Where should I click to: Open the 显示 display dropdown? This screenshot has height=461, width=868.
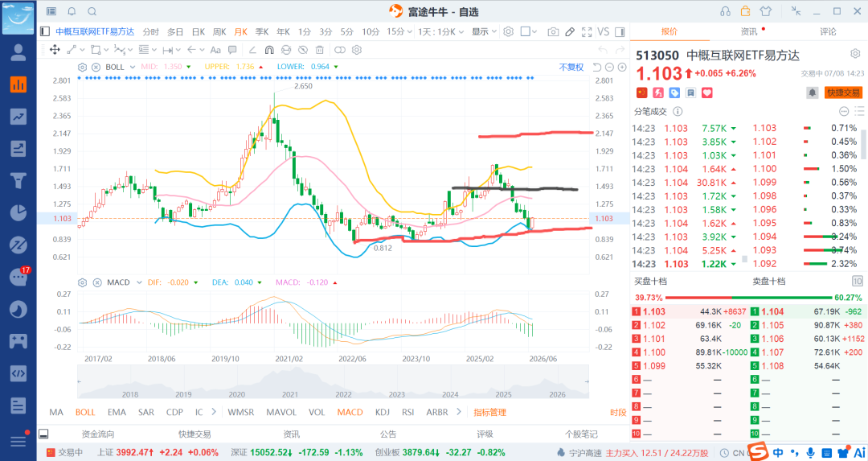point(484,31)
